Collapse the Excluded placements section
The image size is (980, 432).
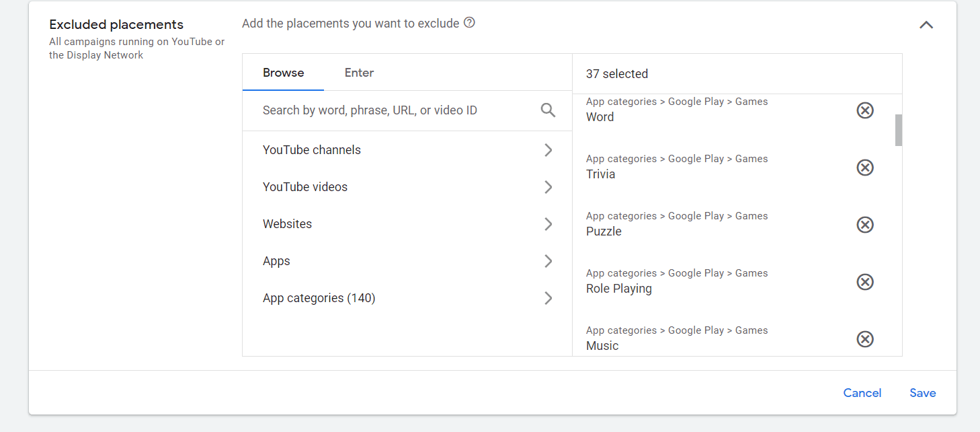tap(926, 24)
